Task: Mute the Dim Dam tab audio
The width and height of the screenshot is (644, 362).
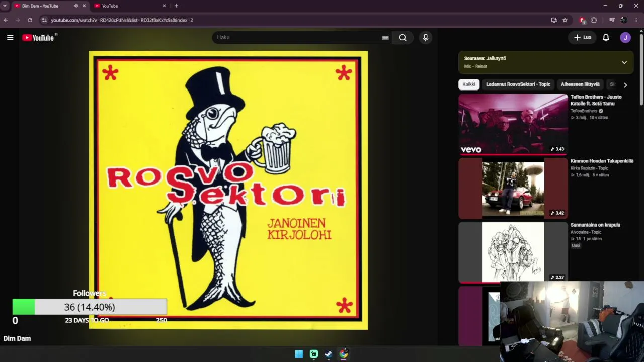Action: click(x=76, y=6)
